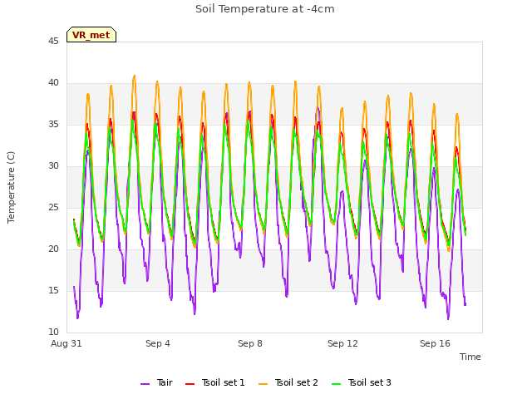Click the 15 y-axis tick label
The image size is (532, 399).
(x=53, y=290)
